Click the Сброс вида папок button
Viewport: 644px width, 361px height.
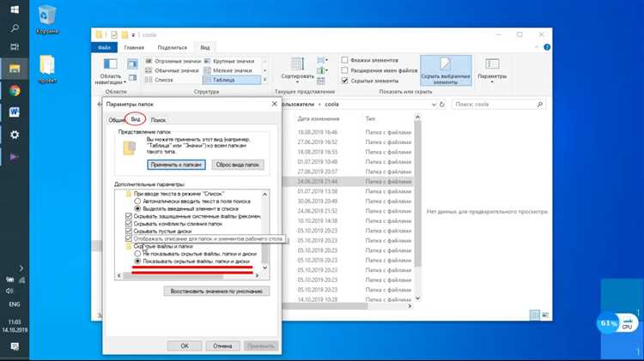tap(237, 165)
